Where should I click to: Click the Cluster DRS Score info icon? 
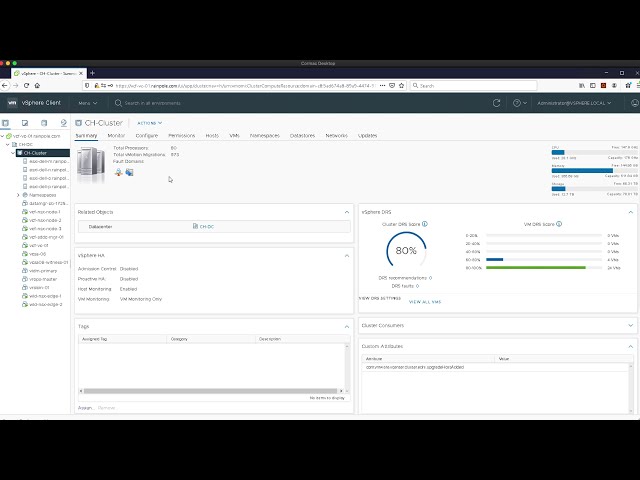coord(425,224)
